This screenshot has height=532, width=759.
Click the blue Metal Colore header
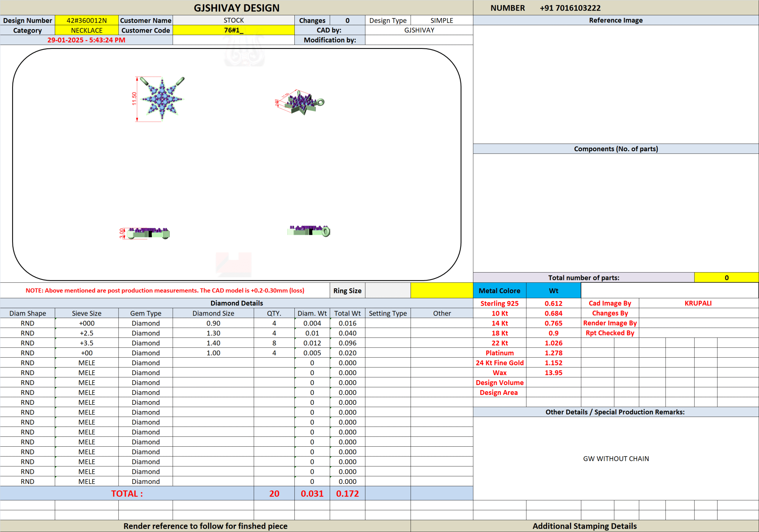pos(499,291)
